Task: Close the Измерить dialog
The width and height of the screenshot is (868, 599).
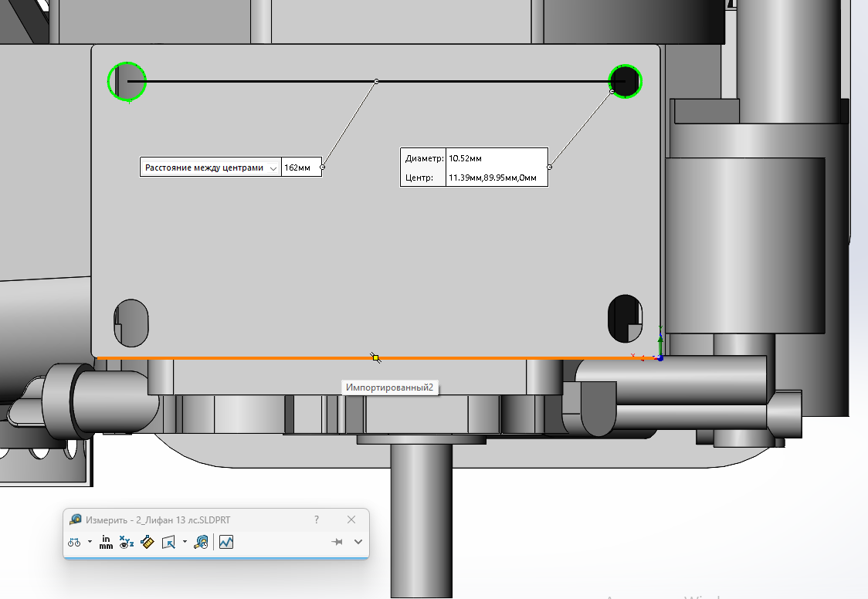Action: 351,520
